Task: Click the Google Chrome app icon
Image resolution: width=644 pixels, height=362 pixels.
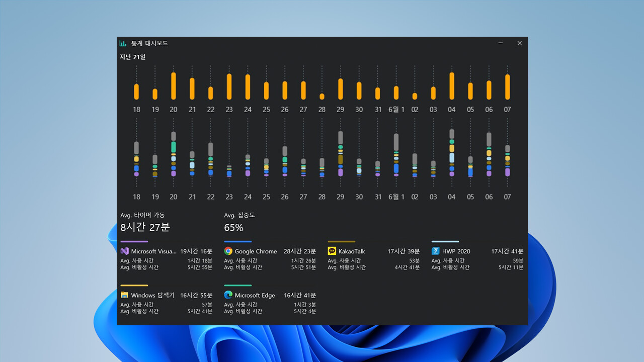Action: click(x=227, y=251)
